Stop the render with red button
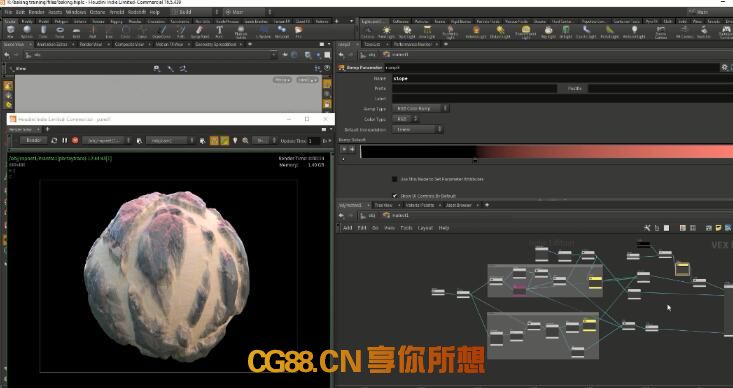Viewport: 733px width, 388px height. (x=75, y=140)
